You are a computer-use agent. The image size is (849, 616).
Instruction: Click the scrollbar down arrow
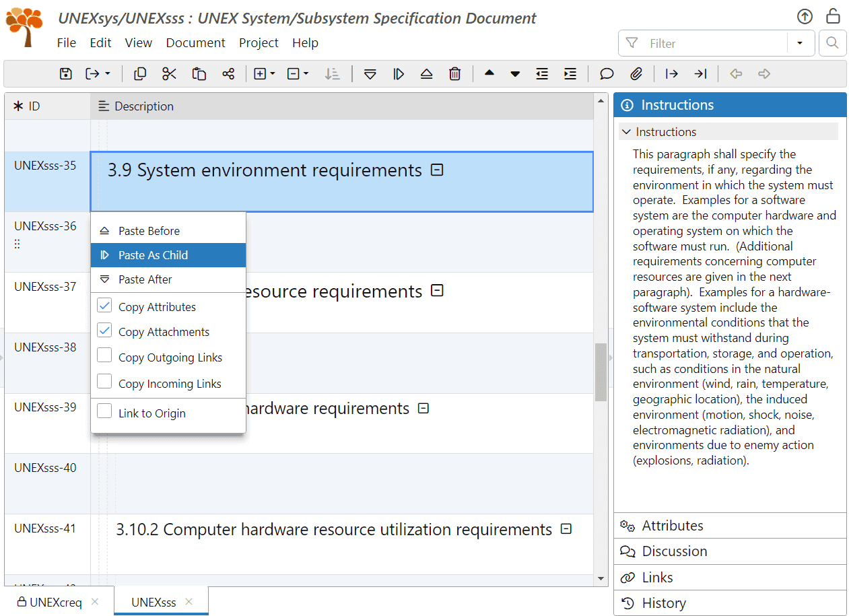pos(601,579)
